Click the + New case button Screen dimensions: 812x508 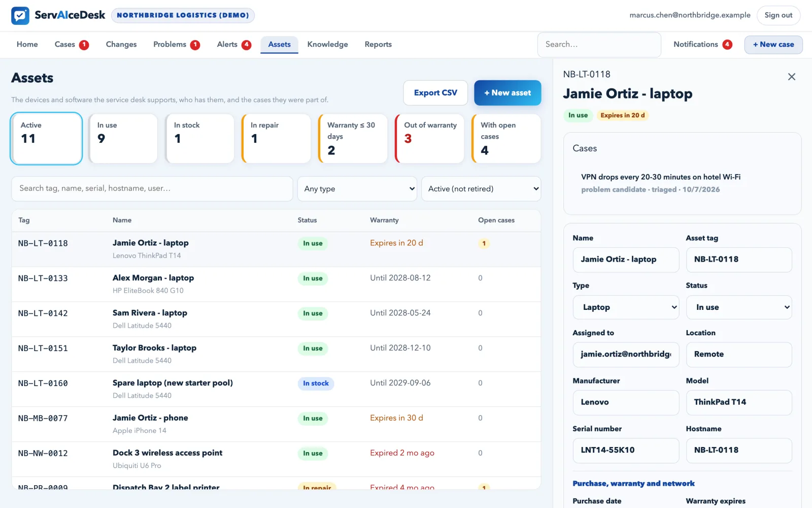pyautogui.click(x=773, y=45)
